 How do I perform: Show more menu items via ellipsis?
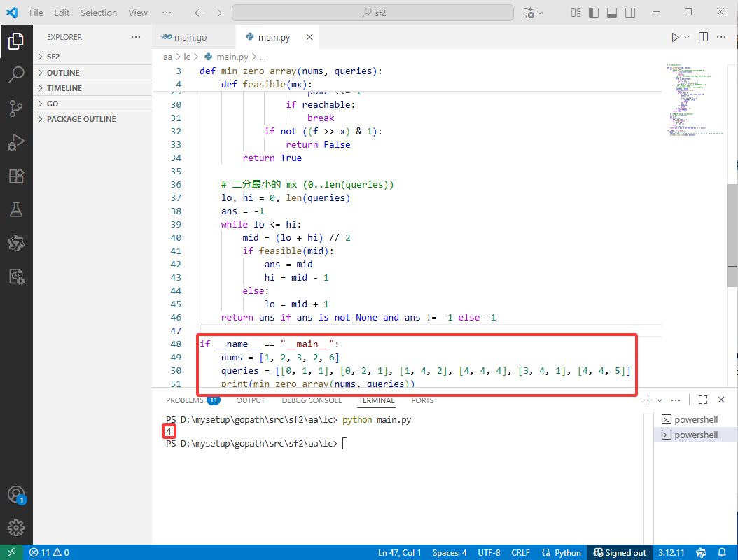click(167, 13)
